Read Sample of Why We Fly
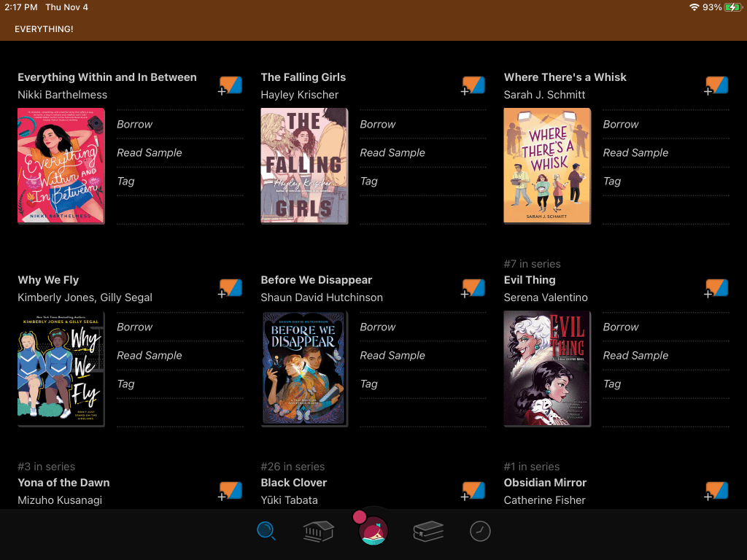Screen dimensions: 747x560 click(x=150, y=355)
